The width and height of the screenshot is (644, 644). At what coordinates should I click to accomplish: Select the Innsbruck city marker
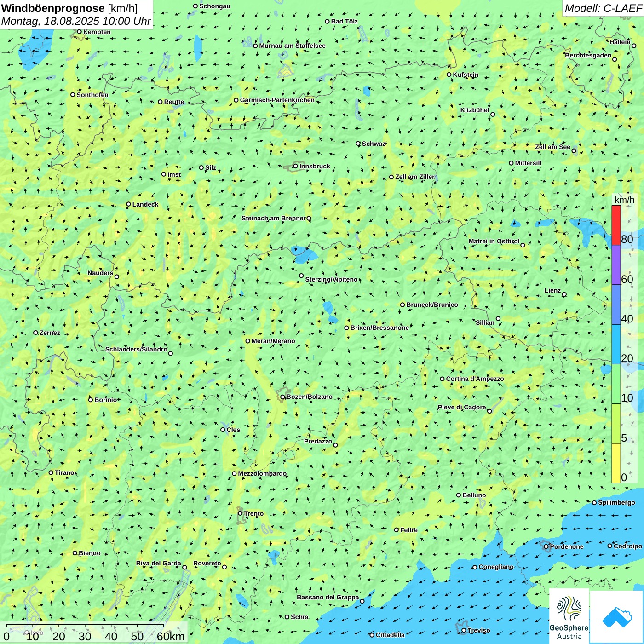pos(295,166)
